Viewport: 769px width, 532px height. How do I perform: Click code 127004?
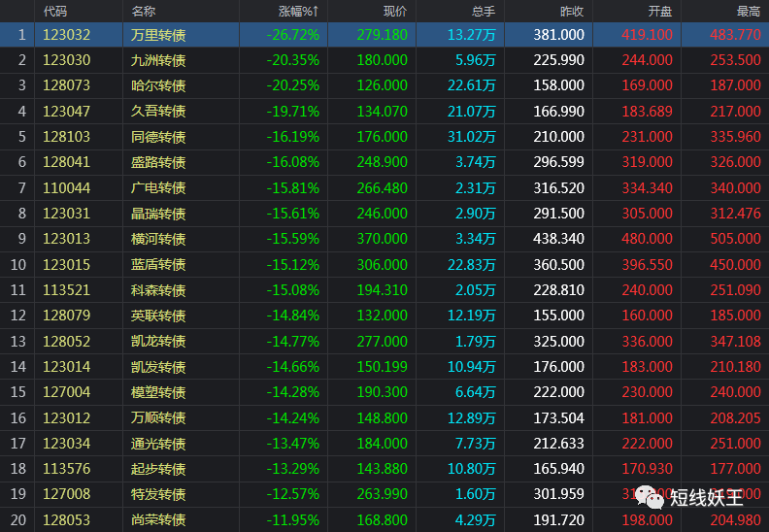pyautogui.click(x=67, y=392)
